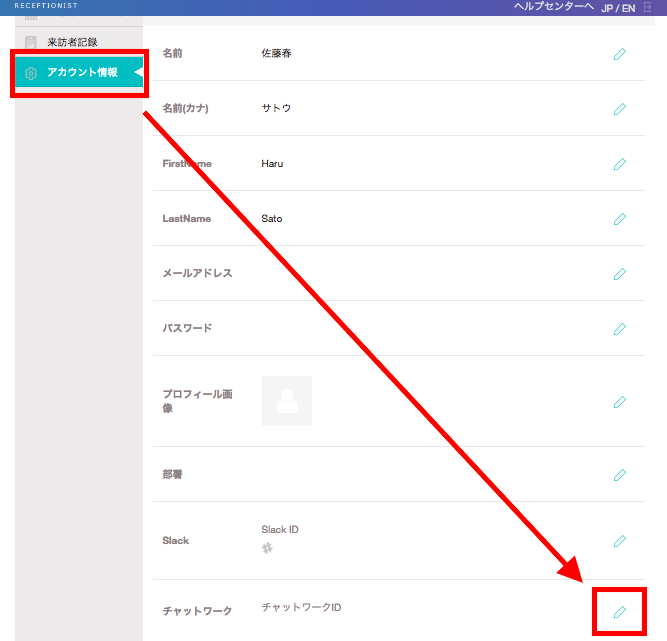Click プロフィール画像 row edit pencil

[x=619, y=402]
